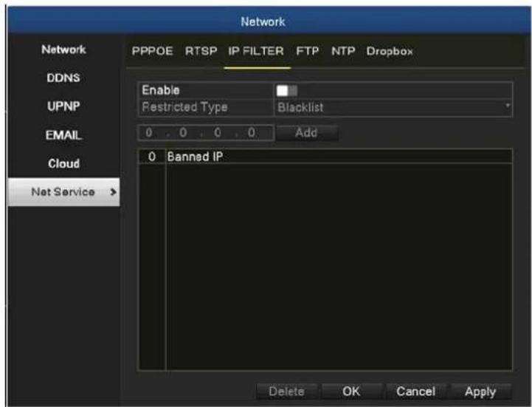Click the Restricted Type label
This screenshot has width=532, height=407.
185,107
